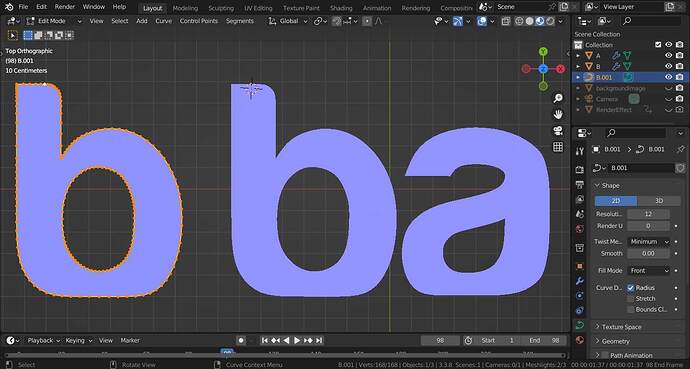The height and width of the screenshot is (369, 690).
Task: Open the Segments menu
Action: coord(240,21)
